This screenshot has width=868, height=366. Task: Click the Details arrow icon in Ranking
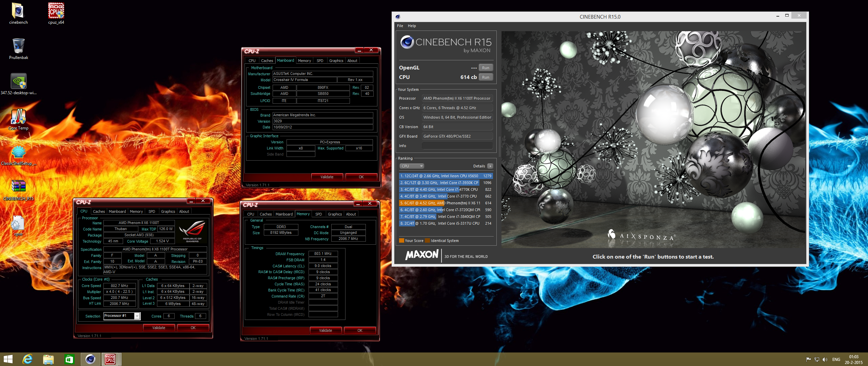(x=490, y=166)
